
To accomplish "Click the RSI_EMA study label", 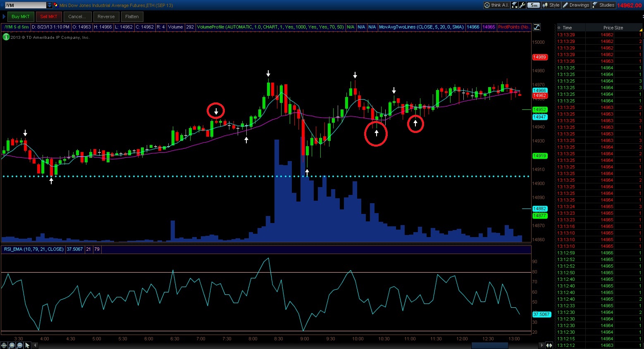I will click(x=33, y=249).
